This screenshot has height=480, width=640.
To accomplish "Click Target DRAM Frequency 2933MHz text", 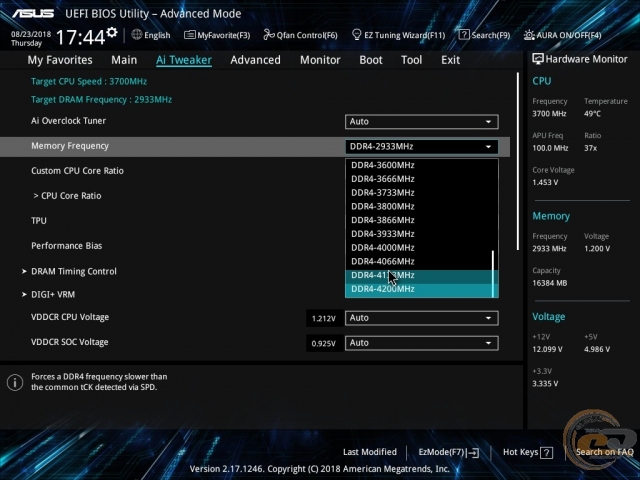I will pyautogui.click(x=101, y=100).
